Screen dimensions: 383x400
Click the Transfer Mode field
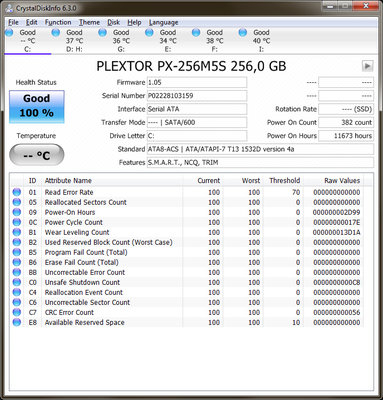(x=197, y=122)
